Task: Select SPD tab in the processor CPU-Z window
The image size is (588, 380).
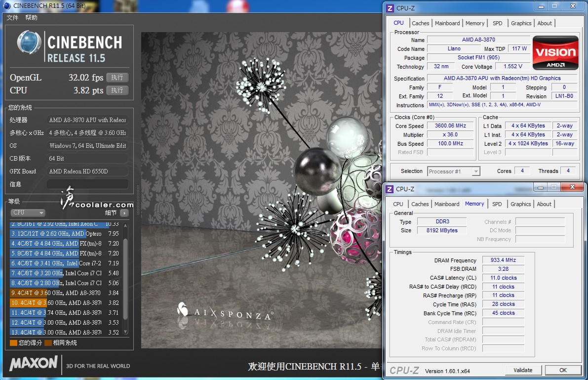Action: pyautogui.click(x=497, y=23)
